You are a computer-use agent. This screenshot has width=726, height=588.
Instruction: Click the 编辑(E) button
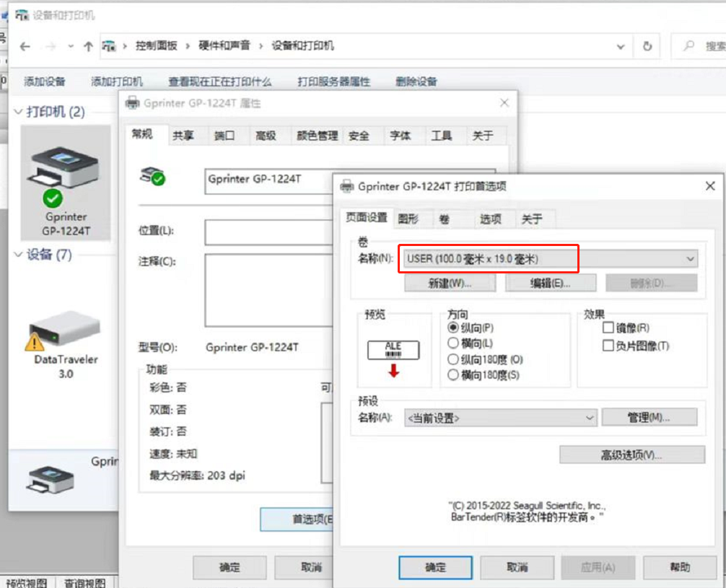pos(551,283)
